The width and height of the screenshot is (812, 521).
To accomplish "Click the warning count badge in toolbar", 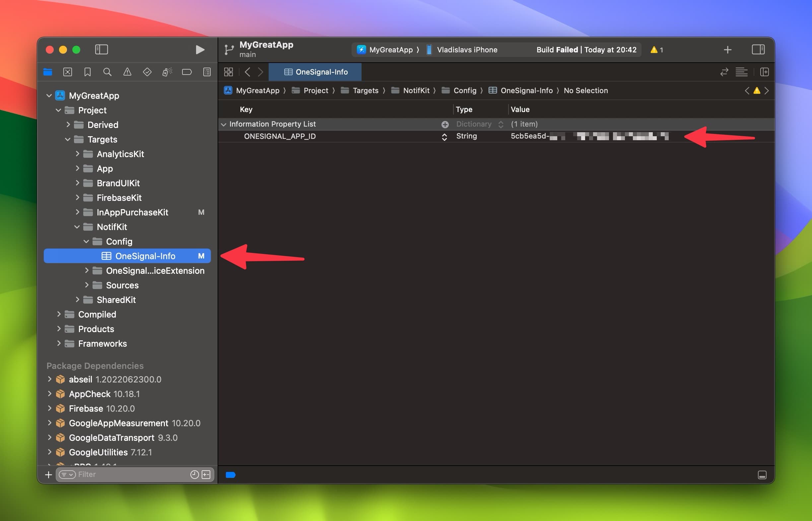I will click(656, 50).
